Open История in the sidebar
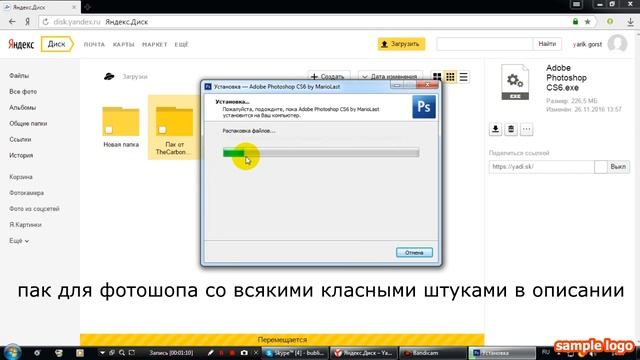 [x=21, y=155]
